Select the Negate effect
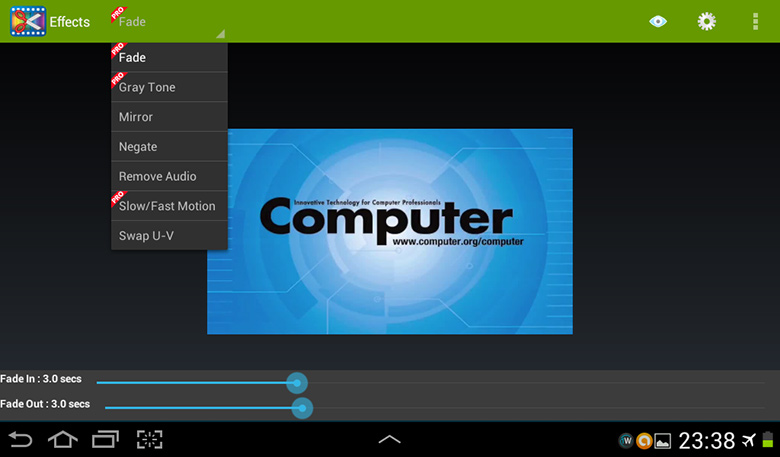 pos(169,147)
